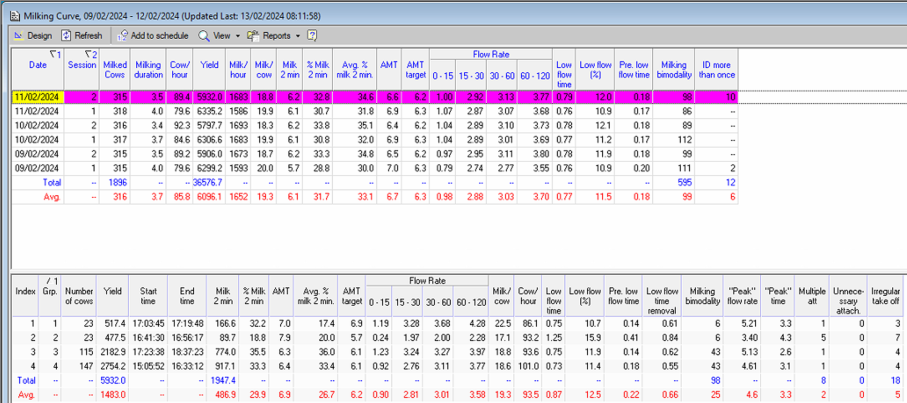
Task: Expand the Reports dropdown arrow
Action: [299, 35]
